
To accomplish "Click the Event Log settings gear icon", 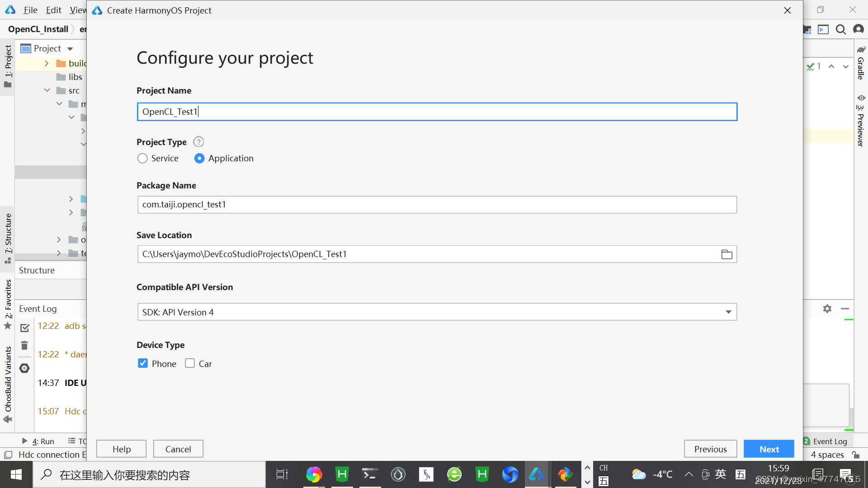I will 827,309.
